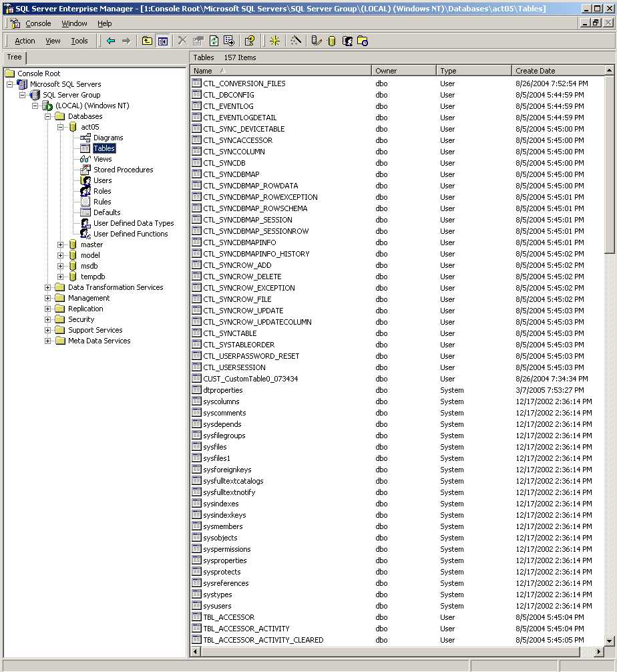This screenshot has height=672, width=617.
Task: Select the sysobjects table row
Action: tap(397, 538)
